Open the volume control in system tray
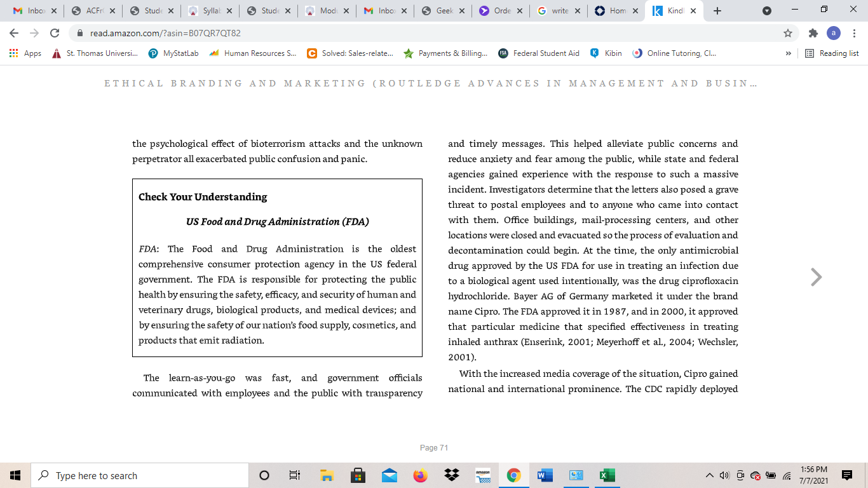 725,475
